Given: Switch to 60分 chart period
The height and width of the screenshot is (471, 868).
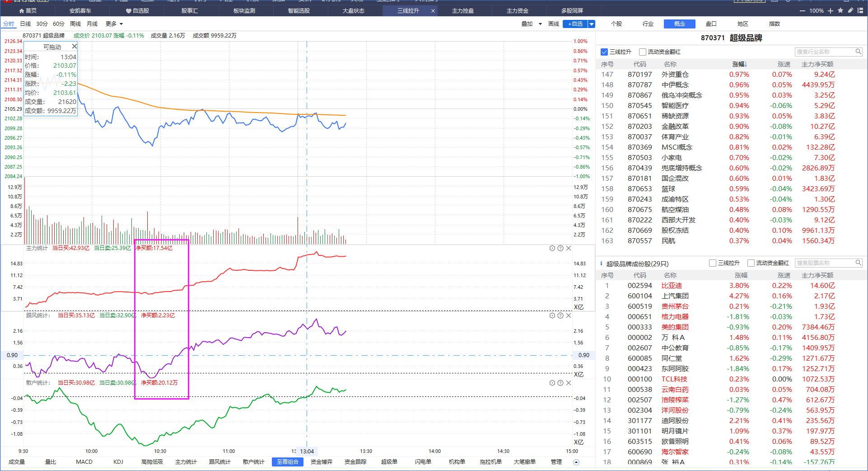Looking at the screenshot, I should click(59, 24).
